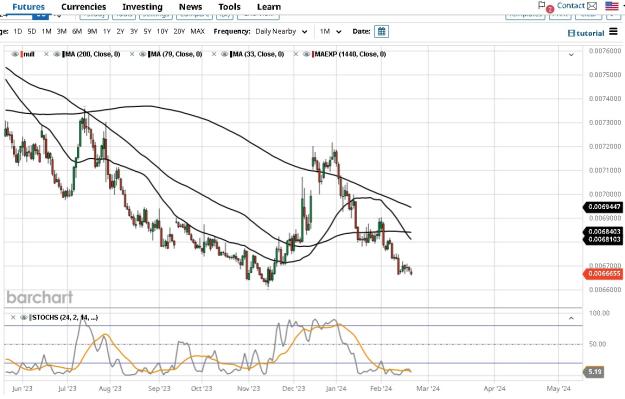Click the 5.19 stochastic value tag
Screen dimensions: 625x399
[594, 372]
